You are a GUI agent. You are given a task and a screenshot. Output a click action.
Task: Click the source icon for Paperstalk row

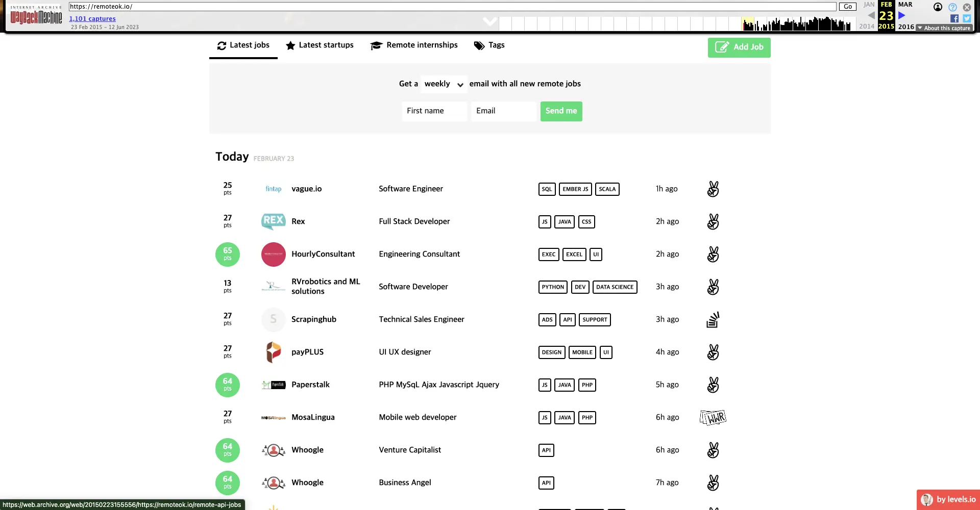(x=713, y=385)
